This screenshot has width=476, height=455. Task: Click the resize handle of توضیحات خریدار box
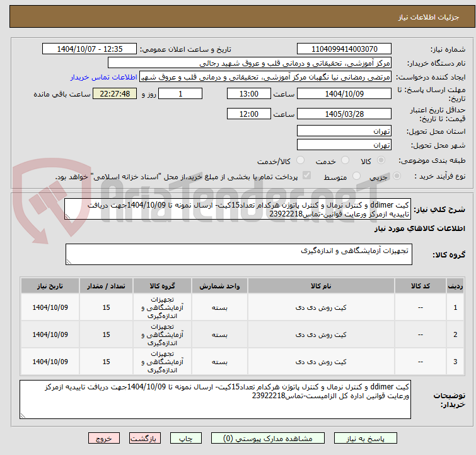(x=23, y=416)
